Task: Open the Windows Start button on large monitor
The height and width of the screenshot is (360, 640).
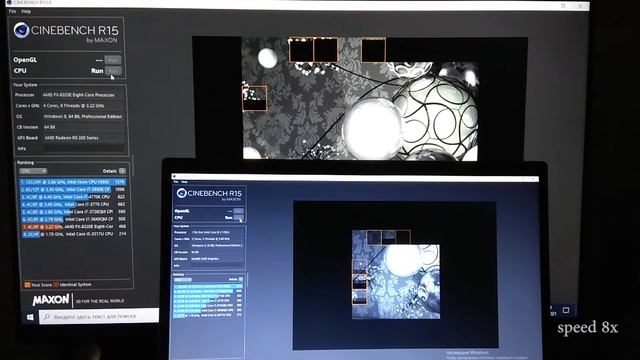Action: point(30,317)
